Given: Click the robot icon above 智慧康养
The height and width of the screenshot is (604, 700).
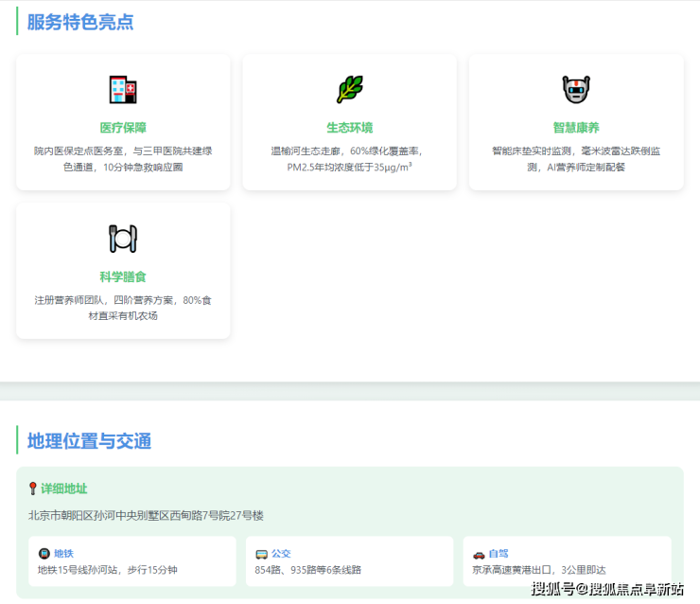Looking at the screenshot, I should coord(575,90).
